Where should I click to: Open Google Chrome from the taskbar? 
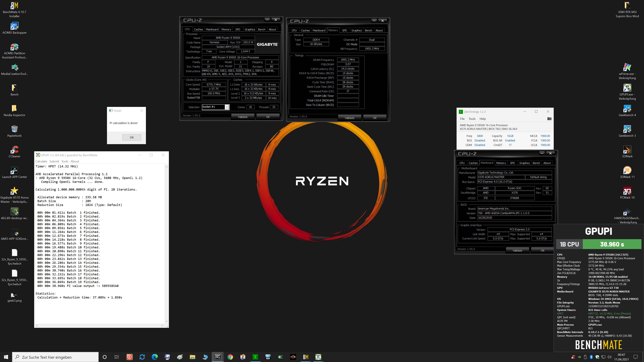click(x=230, y=357)
